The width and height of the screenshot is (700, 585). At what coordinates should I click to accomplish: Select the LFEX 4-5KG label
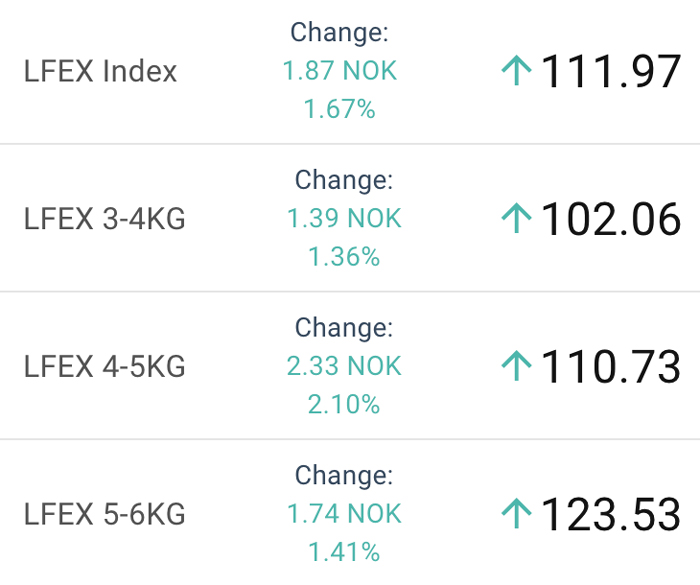[104, 367]
